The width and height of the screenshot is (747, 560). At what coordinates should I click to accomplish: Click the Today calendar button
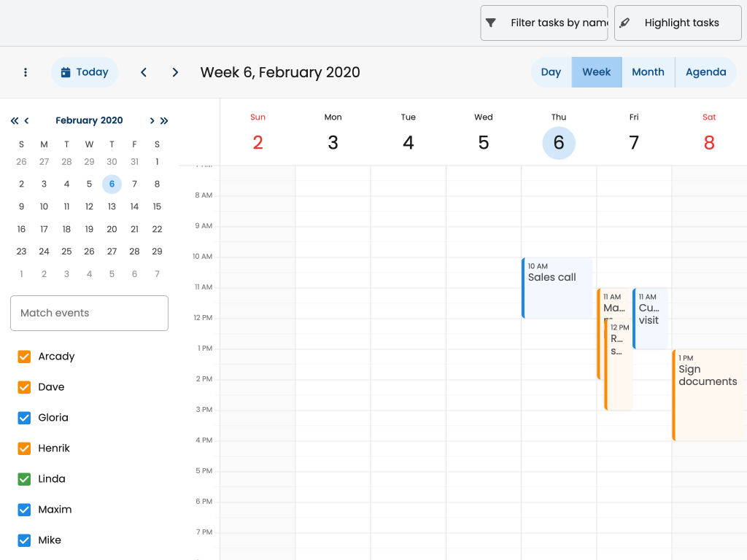coord(85,72)
